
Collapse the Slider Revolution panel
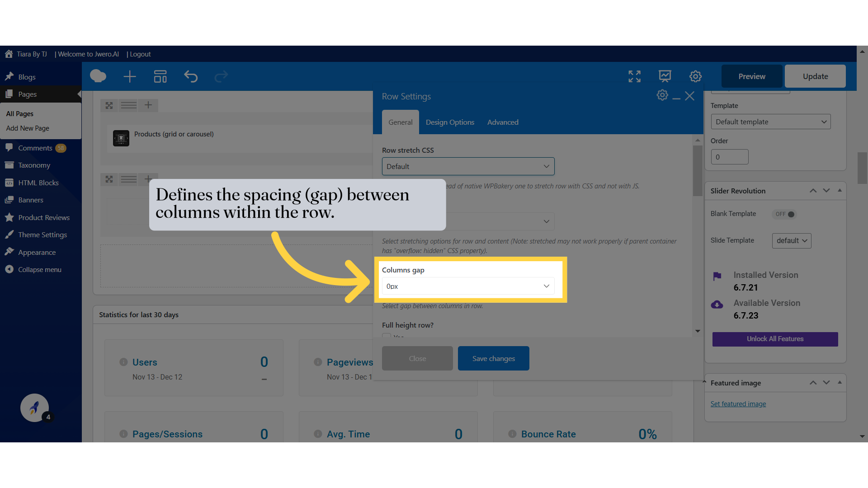coord(840,191)
